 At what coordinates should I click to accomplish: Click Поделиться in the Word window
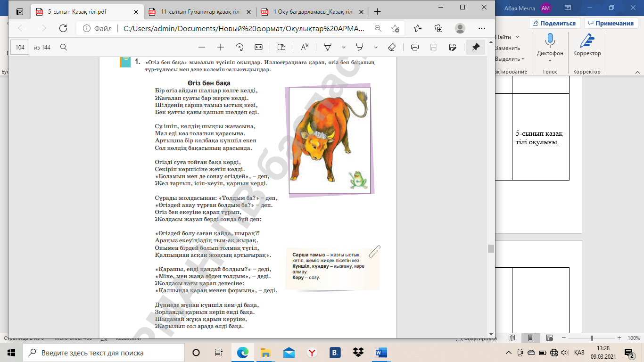[554, 23]
